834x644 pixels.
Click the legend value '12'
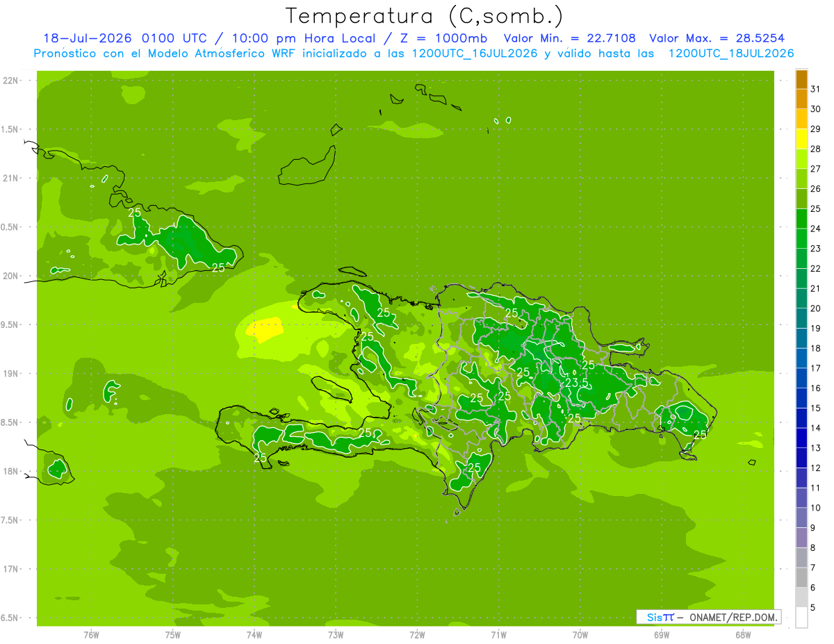click(815, 468)
